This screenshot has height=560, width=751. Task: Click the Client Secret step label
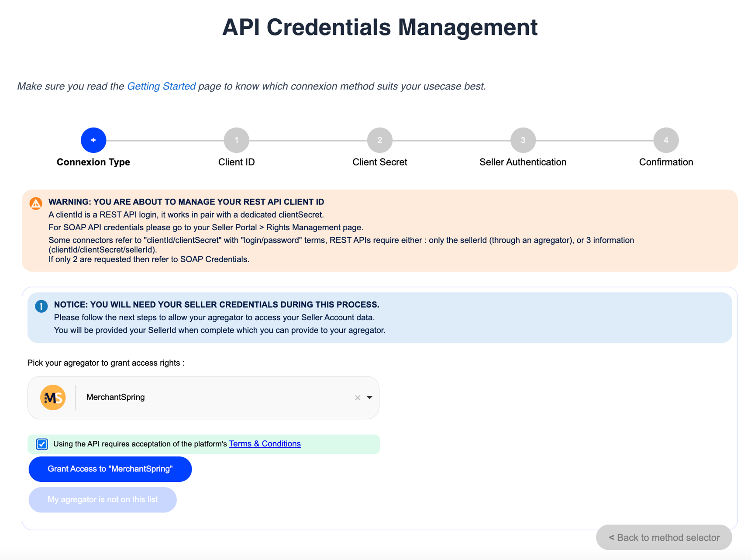pyautogui.click(x=379, y=162)
